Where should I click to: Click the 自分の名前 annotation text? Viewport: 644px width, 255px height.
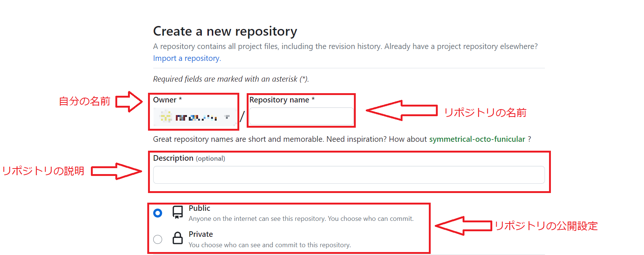pos(85,100)
